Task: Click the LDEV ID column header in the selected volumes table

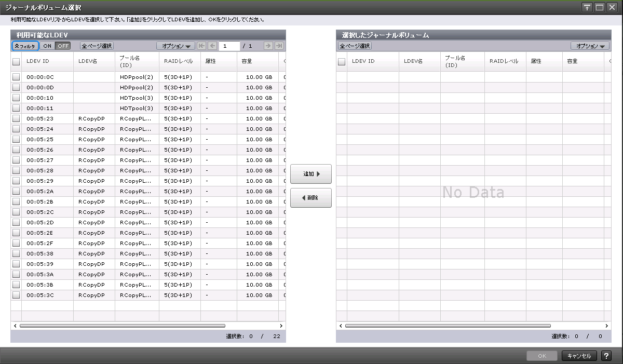Action: click(x=363, y=61)
